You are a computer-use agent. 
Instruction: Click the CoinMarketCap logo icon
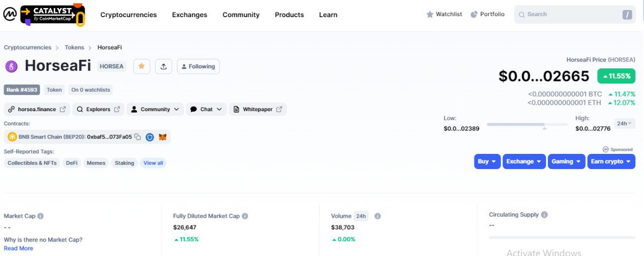(9, 15)
